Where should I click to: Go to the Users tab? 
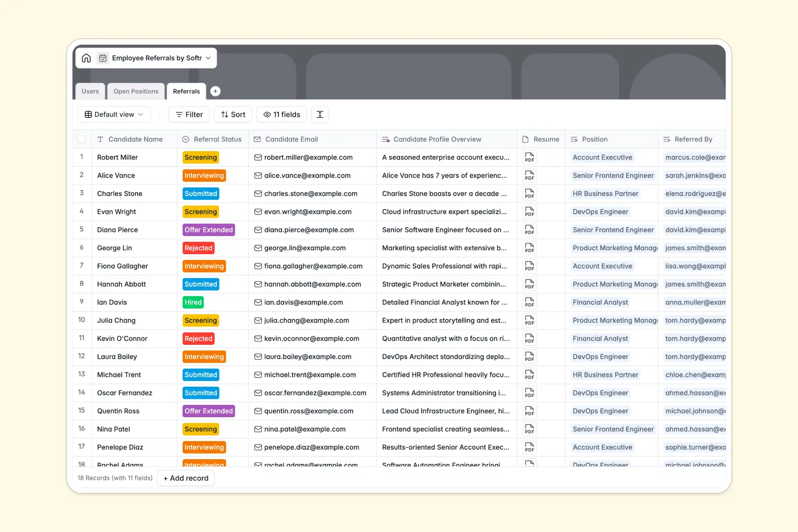click(x=90, y=91)
